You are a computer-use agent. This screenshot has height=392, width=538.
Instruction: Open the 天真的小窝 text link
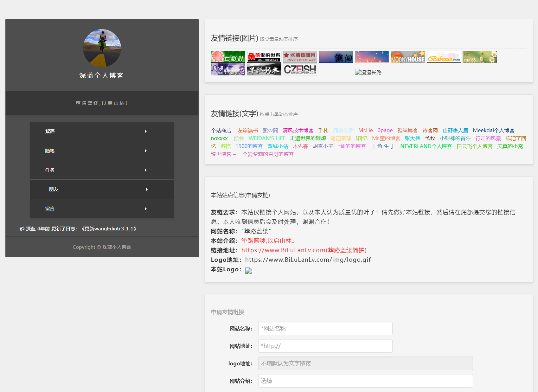(x=510, y=146)
